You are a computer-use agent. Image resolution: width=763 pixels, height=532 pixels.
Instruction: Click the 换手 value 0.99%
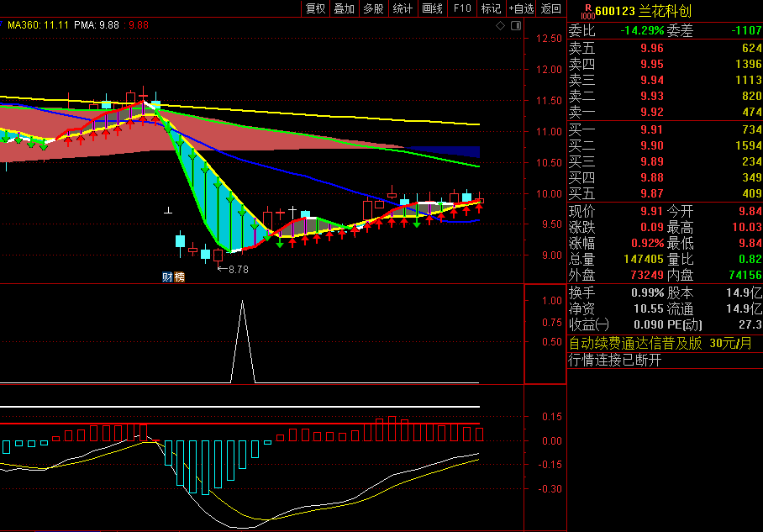click(x=648, y=293)
